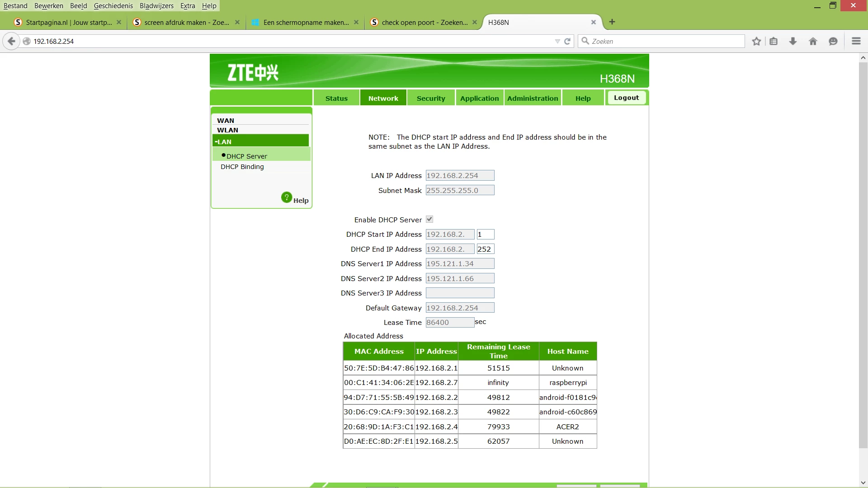Screen dimensions: 868x488
Task: Go to home page icon
Action: [x=813, y=41]
